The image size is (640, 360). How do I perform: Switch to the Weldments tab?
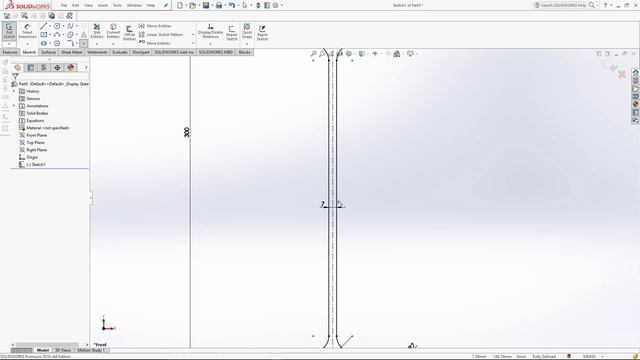pos(97,52)
